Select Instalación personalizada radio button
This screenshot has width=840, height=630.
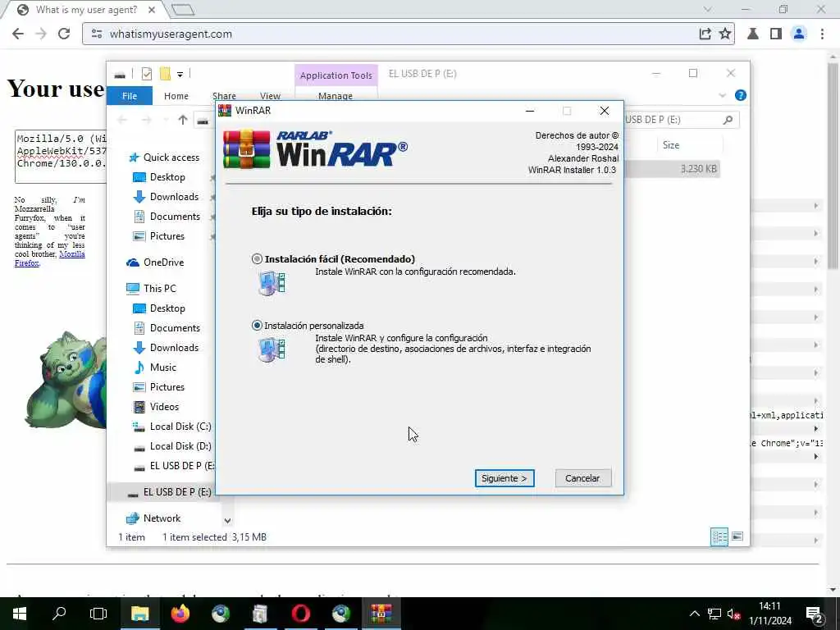[257, 326]
